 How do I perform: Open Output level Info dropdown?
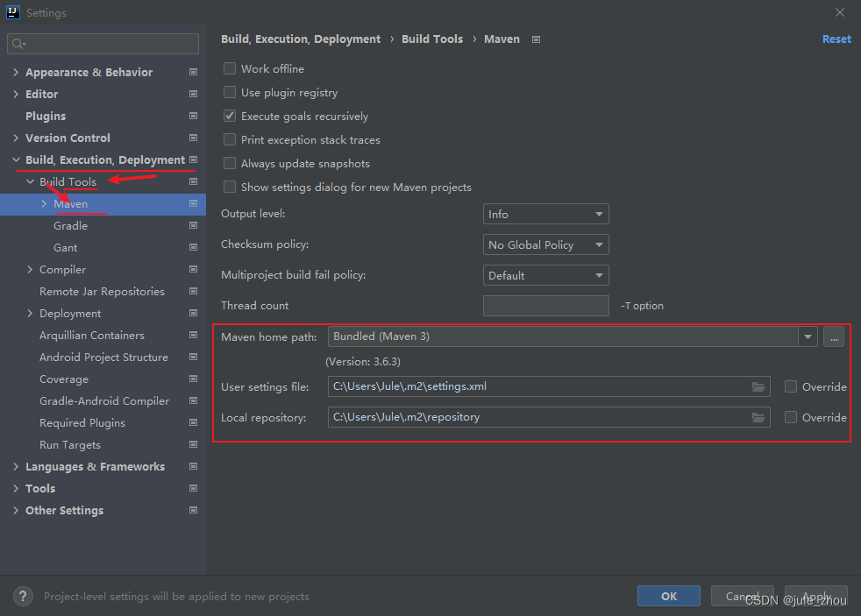tap(546, 214)
